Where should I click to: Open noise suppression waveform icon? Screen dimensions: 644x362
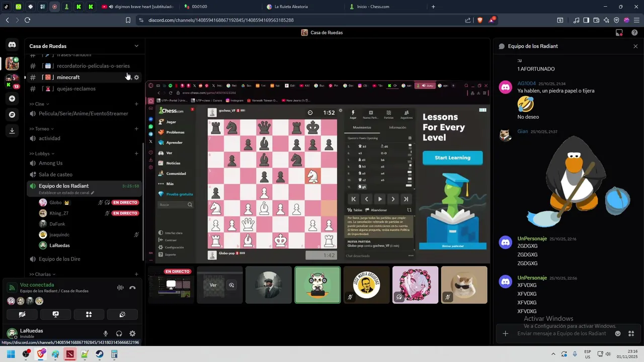click(x=120, y=288)
